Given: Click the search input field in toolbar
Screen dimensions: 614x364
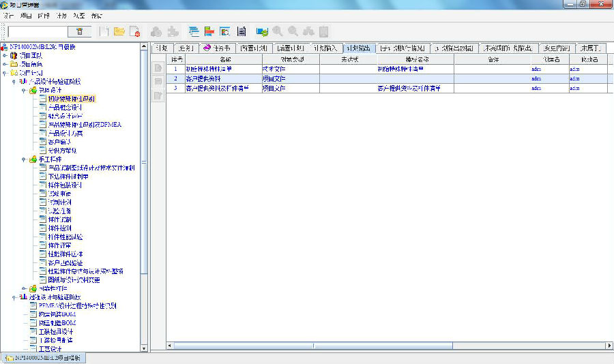Looking at the screenshot, I should click(x=37, y=31).
